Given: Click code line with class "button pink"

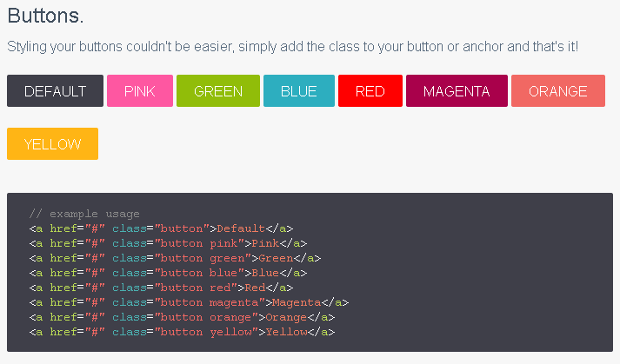Looking at the screenshot, I should [168, 243].
